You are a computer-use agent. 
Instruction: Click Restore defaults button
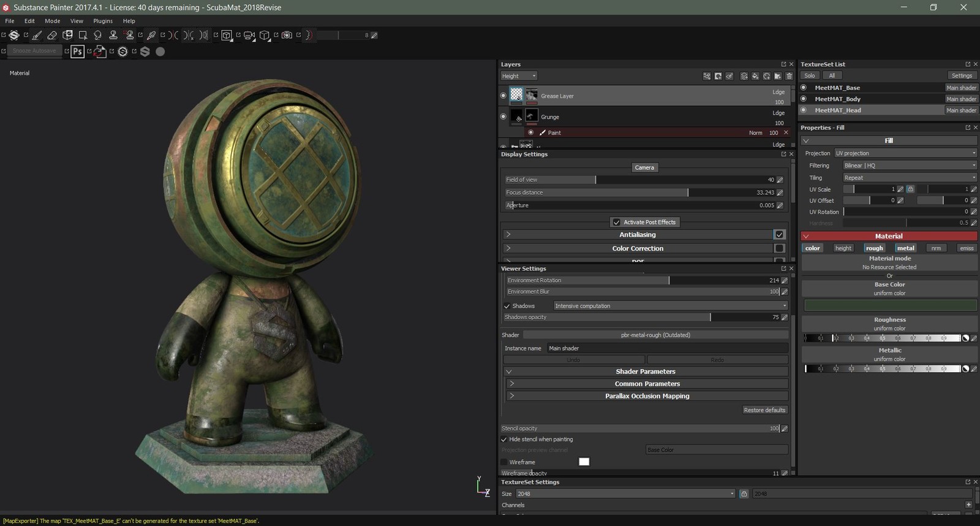764,410
